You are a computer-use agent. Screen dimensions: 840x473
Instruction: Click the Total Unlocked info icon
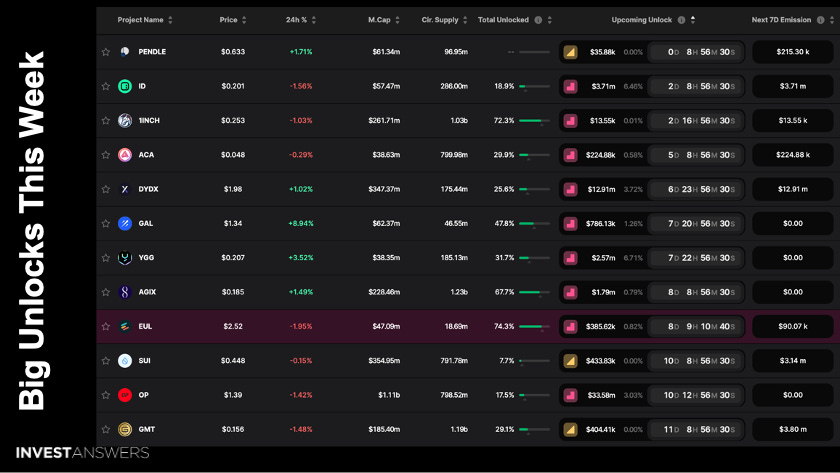point(538,20)
